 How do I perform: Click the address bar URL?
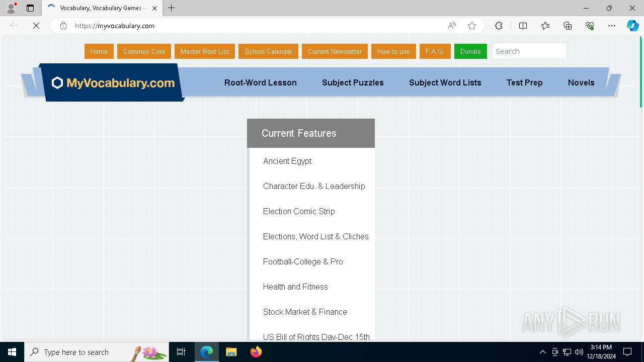coord(115,26)
